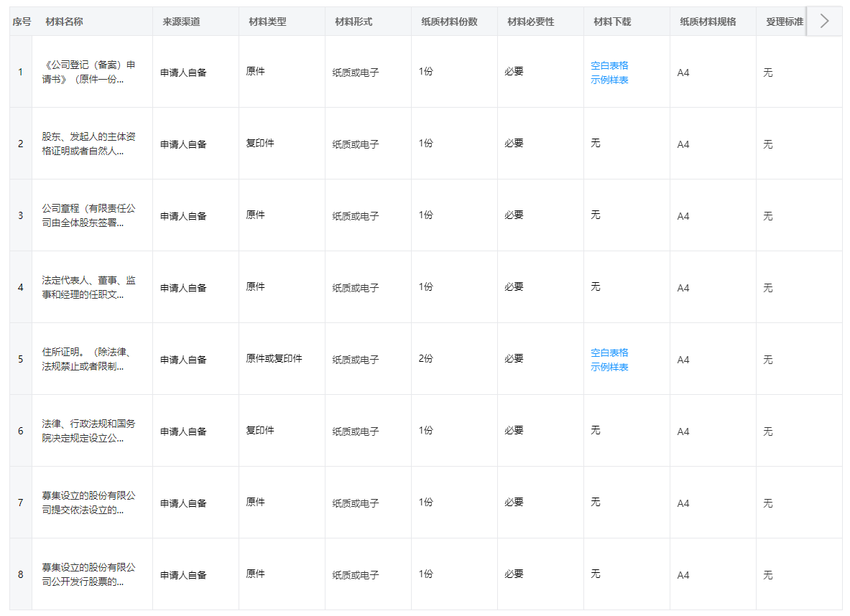
Task: Click the 纸质材料份数 column header
Action: click(449, 22)
